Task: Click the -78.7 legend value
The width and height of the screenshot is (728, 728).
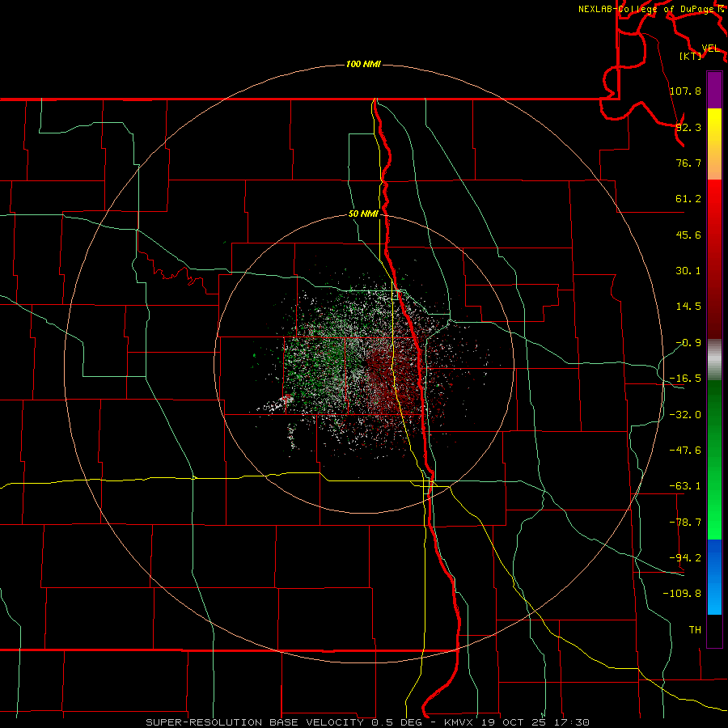Action: coord(685,523)
